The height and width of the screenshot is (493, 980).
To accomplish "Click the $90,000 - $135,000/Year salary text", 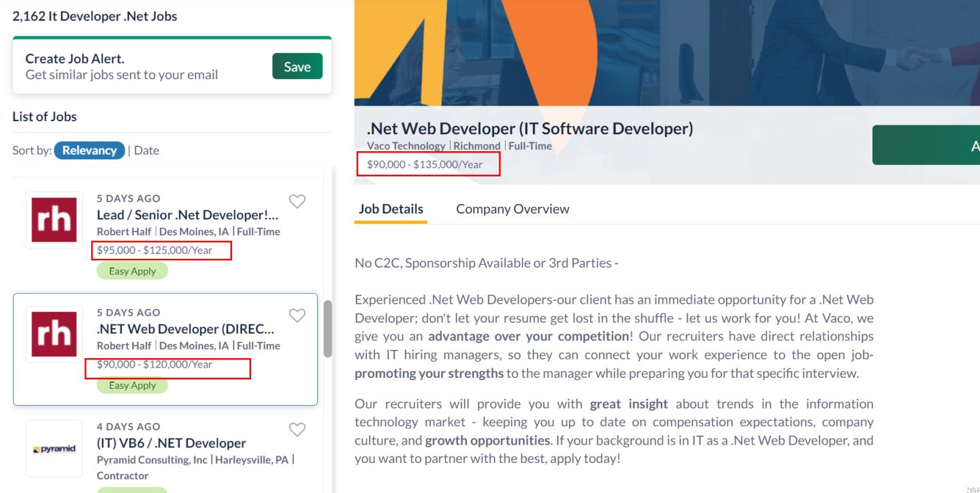I will click(x=425, y=164).
